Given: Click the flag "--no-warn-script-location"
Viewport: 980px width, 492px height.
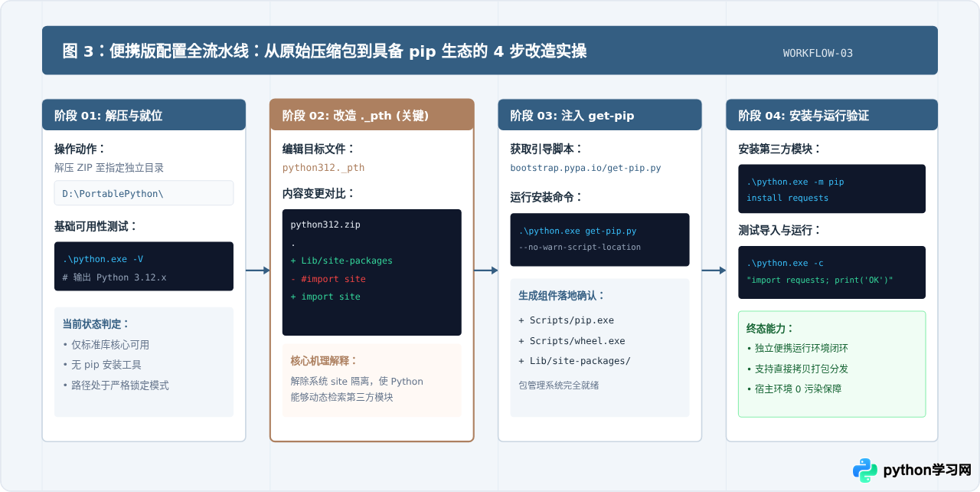Looking at the screenshot, I should [x=580, y=247].
